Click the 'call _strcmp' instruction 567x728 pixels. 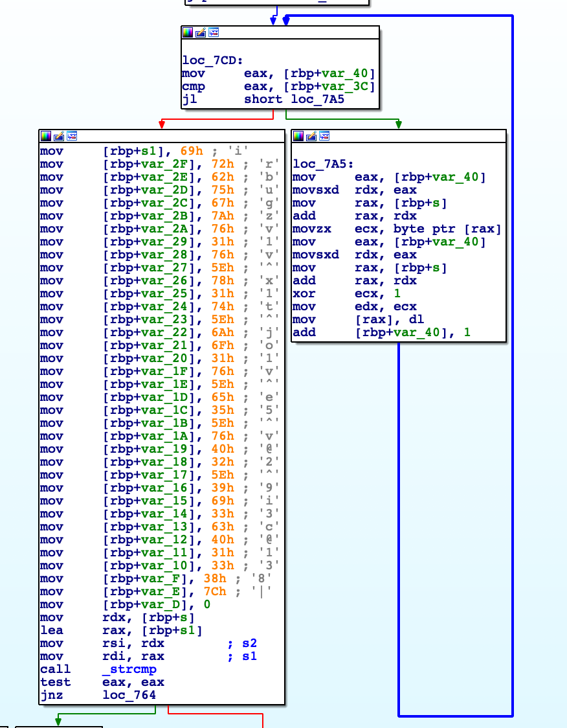(x=98, y=669)
